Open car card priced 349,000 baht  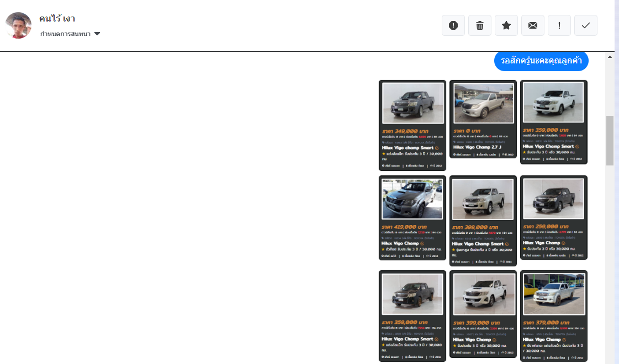click(x=412, y=125)
